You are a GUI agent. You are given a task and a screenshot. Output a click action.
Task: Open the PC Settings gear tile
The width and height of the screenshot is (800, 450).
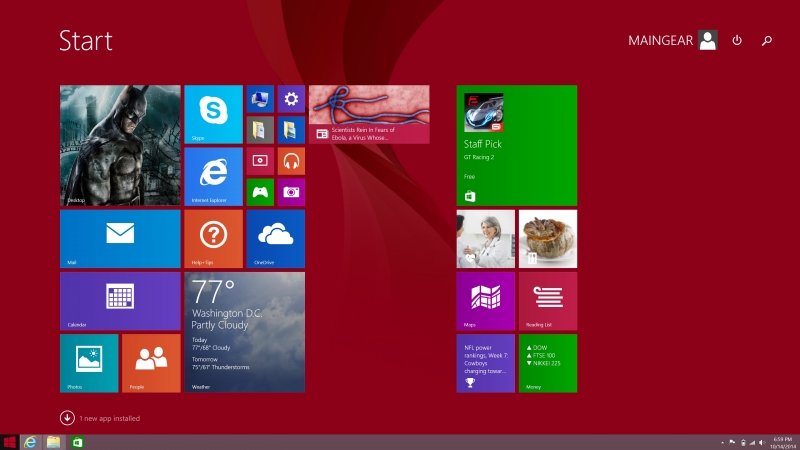(x=291, y=99)
